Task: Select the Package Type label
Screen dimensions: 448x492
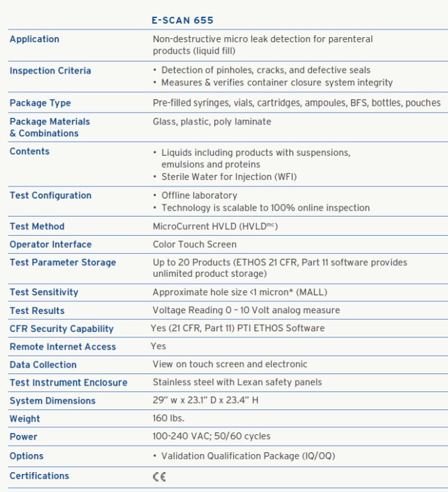Action: click(x=40, y=103)
